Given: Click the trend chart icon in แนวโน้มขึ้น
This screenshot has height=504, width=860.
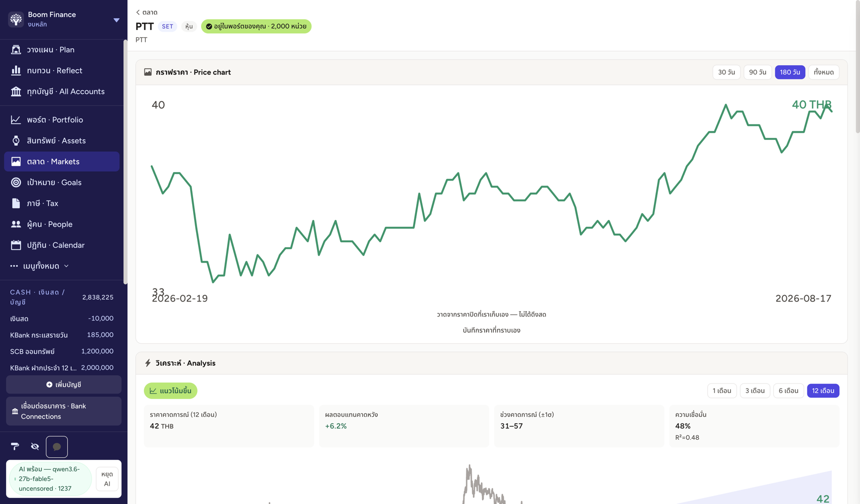Looking at the screenshot, I should (x=153, y=391).
